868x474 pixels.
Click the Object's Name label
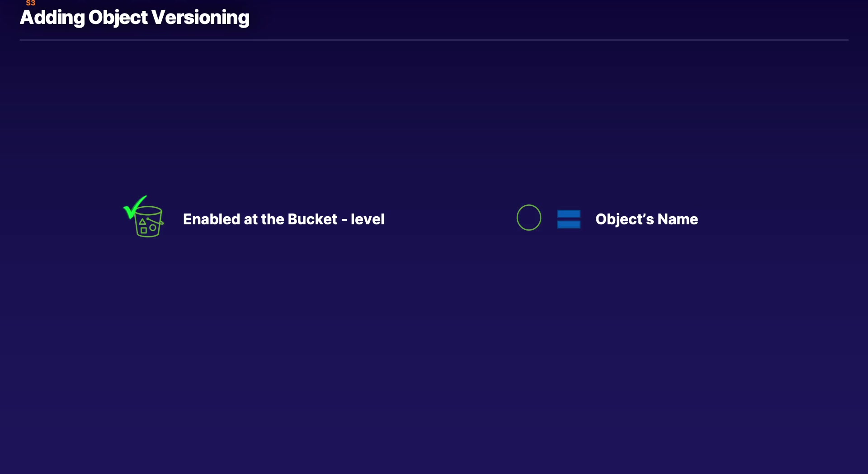pyautogui.click(x=646, y=219)
